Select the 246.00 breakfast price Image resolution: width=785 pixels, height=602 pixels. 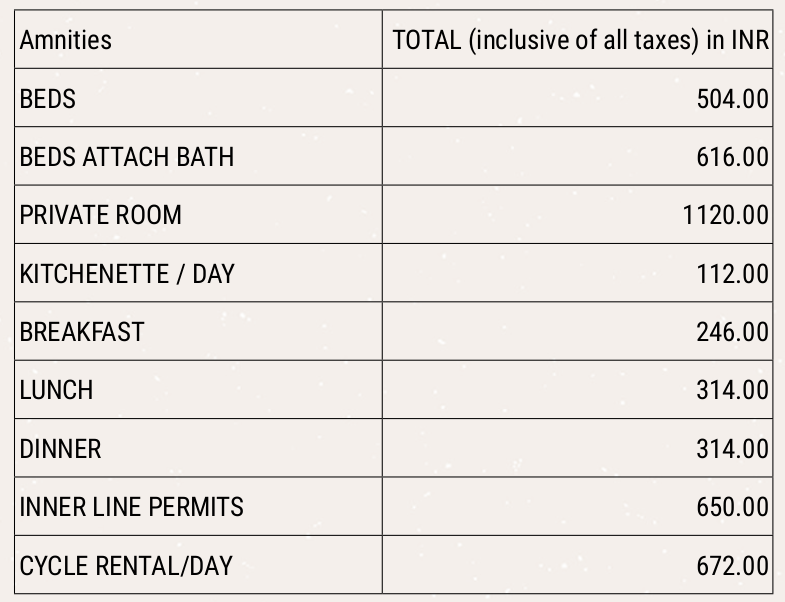pos(732,331)
